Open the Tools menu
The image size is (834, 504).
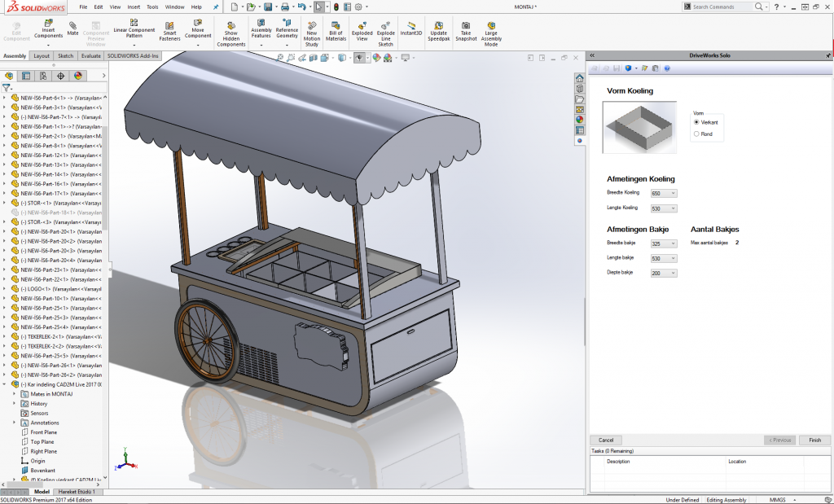[152, 7]
